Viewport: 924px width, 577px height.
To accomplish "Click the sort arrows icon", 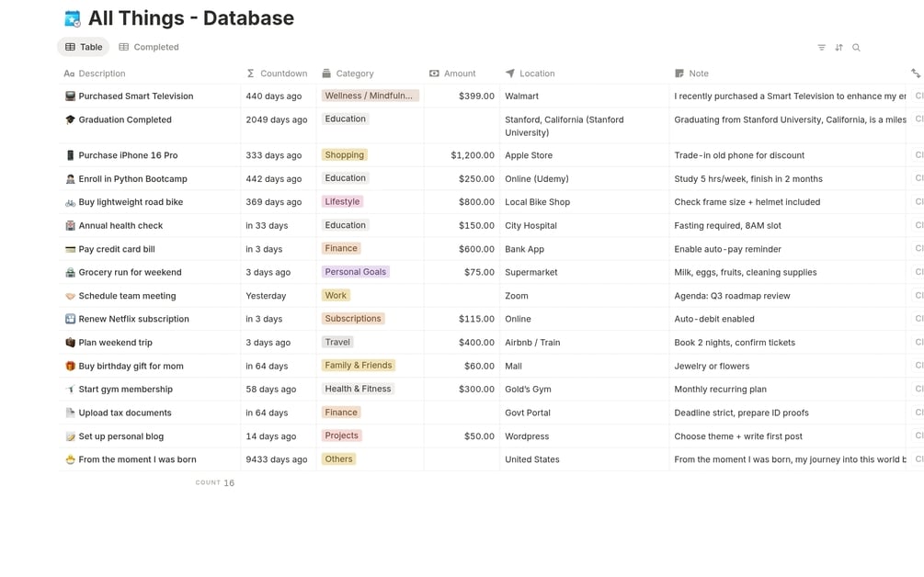I will [x=838, y=48].
